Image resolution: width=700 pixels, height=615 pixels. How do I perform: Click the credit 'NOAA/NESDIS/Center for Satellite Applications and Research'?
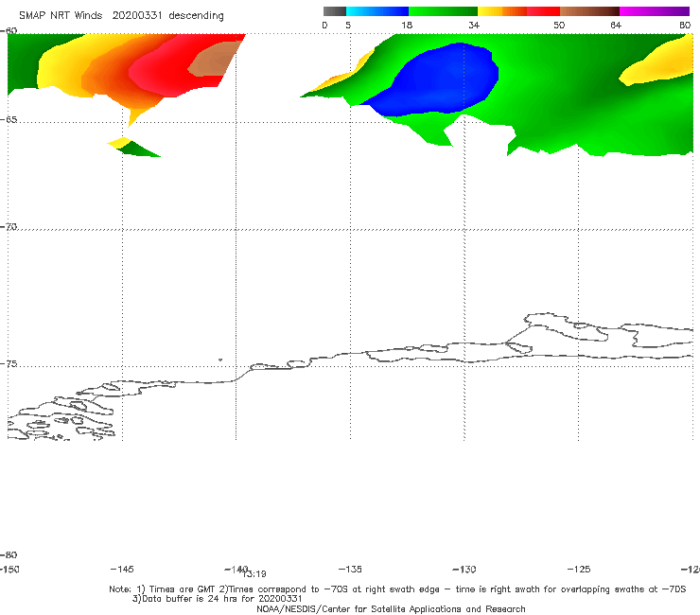pyautogui.click(x=391, y=609)
